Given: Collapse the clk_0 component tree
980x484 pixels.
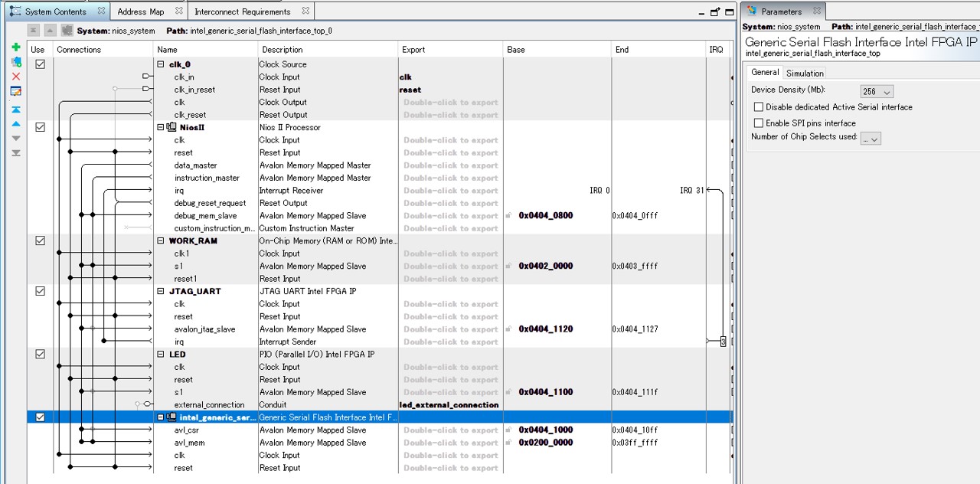Looking at the screenshot, I should (x=161, y=65).
